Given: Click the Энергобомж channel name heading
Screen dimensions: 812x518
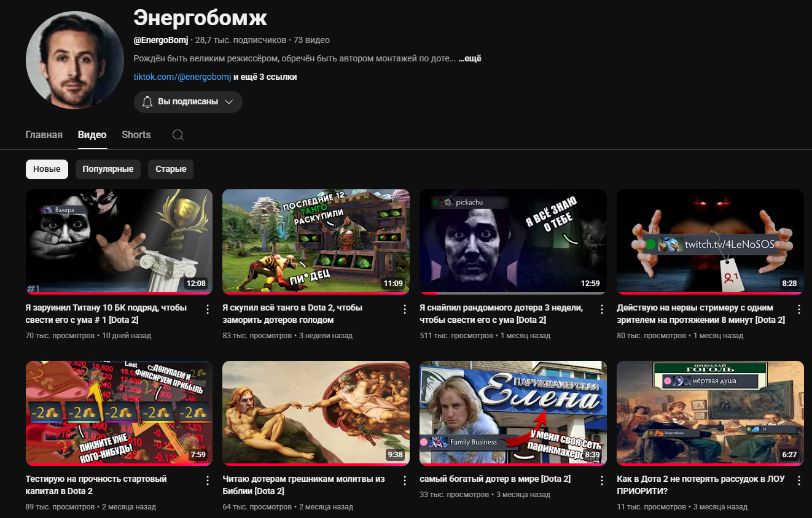Looking at the screenshot, I should (200, 18).
